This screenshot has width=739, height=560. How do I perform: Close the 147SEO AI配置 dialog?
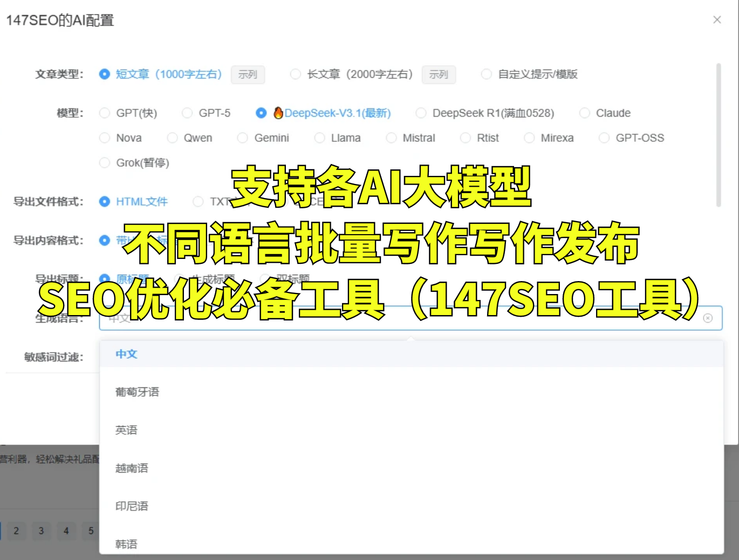point(717,19)
